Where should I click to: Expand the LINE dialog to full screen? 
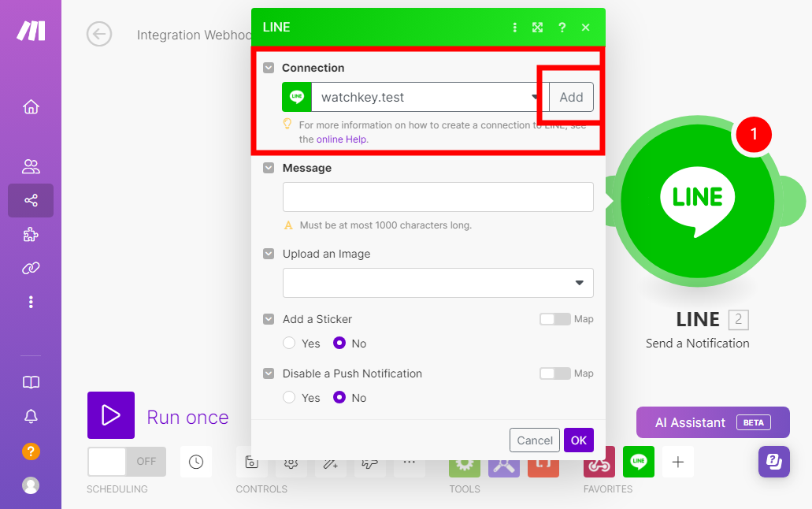(x=538, y=28)
